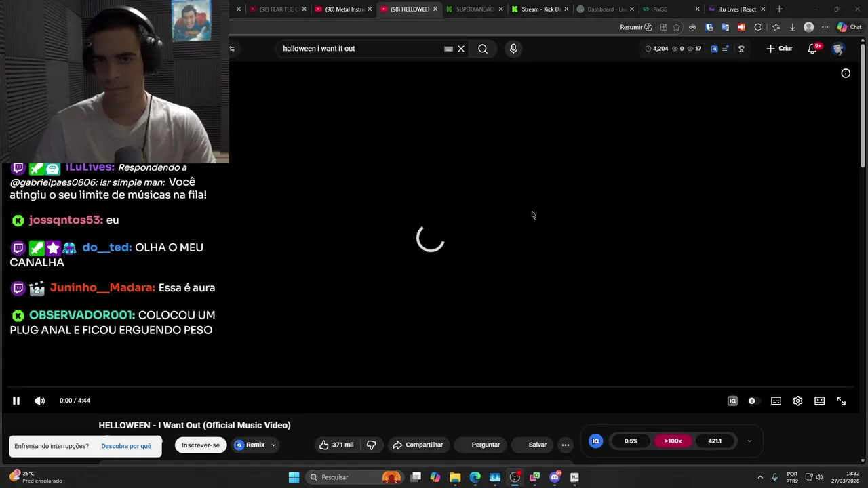868x488 pixels.
Task: Click the 421.1 stat pill
Action: (x=715, y=441)
